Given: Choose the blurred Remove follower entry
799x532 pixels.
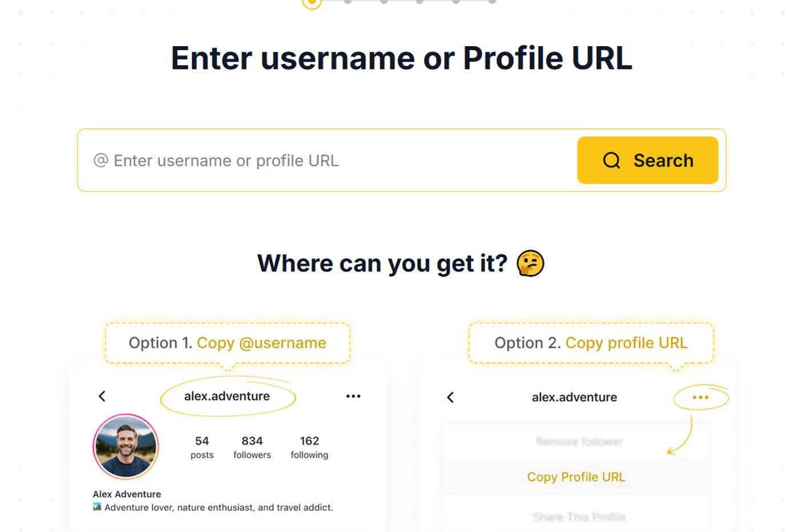Looking at the screenshot, I should click(579, 441).
